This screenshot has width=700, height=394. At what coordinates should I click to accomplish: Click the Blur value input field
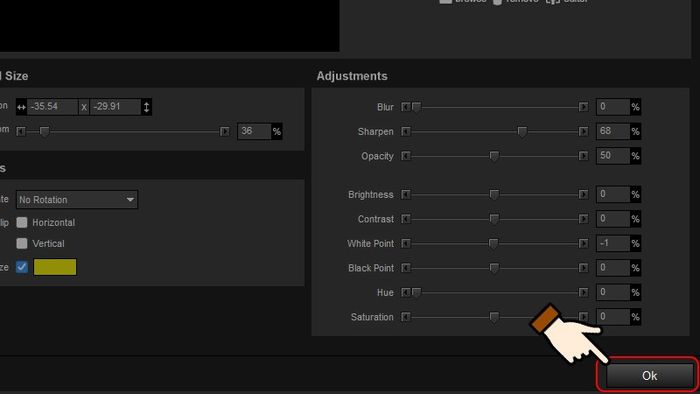(613, 107)
